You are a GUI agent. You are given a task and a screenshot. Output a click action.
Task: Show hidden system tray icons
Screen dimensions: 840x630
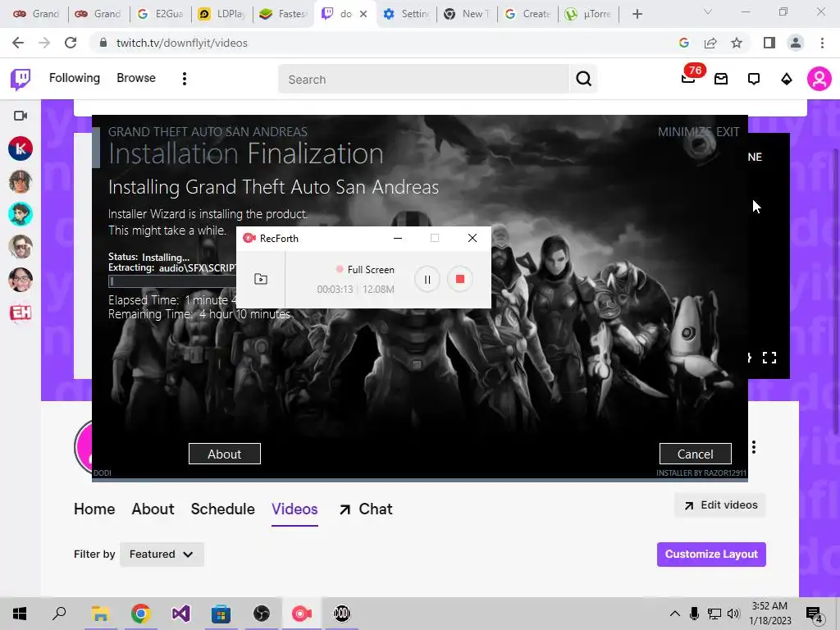675,614
